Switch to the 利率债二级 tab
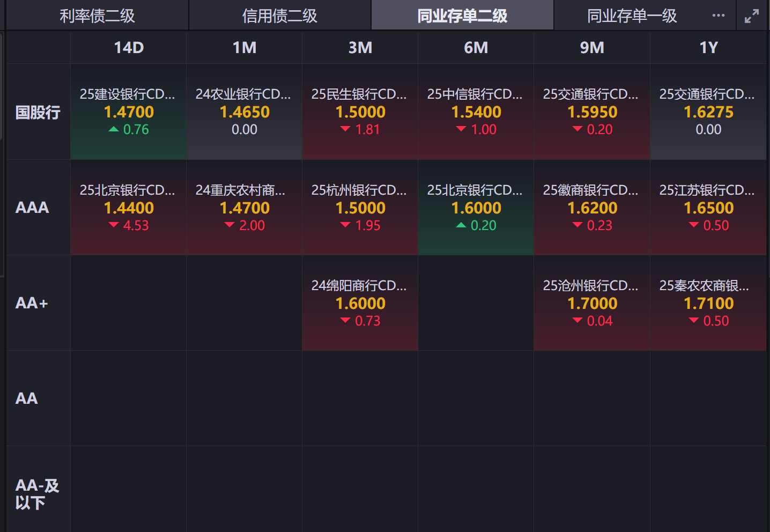 coord(97,16)
